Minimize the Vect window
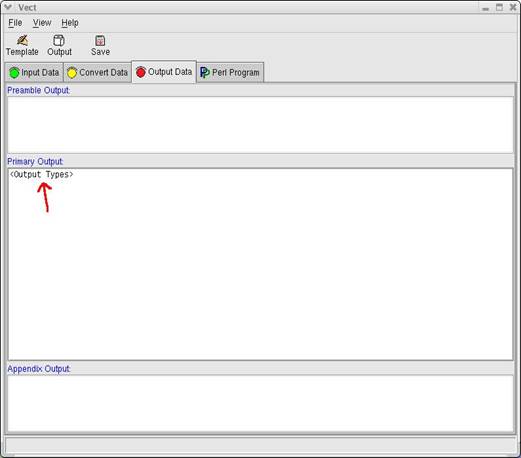 (x=486, y=8)
